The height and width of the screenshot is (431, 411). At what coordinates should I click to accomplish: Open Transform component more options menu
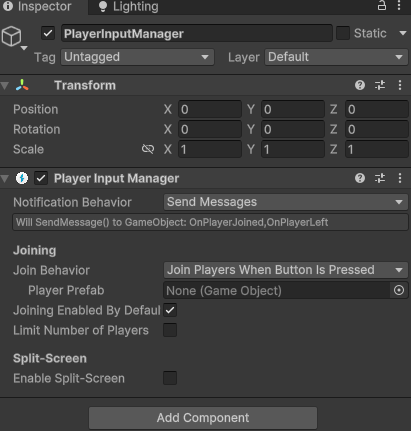(400, 85)
